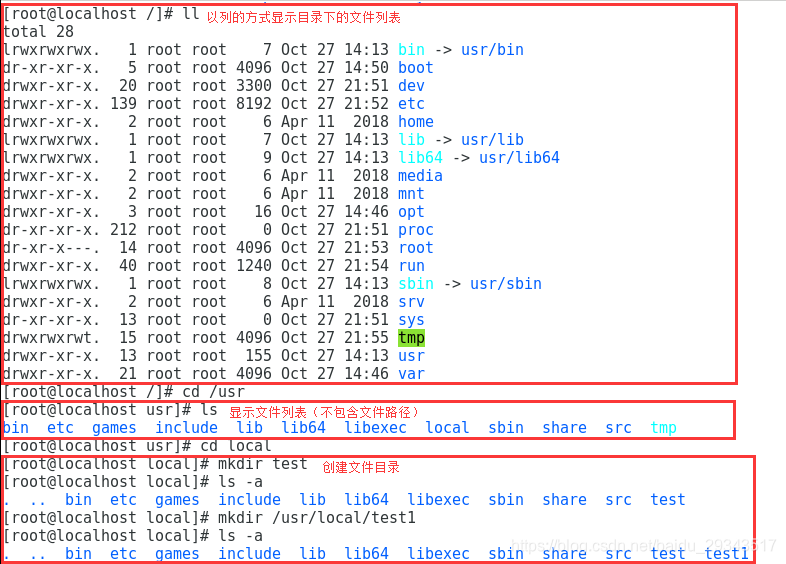Click the 'srv' directory name
The image size is (786, 564).
[411, 302]
